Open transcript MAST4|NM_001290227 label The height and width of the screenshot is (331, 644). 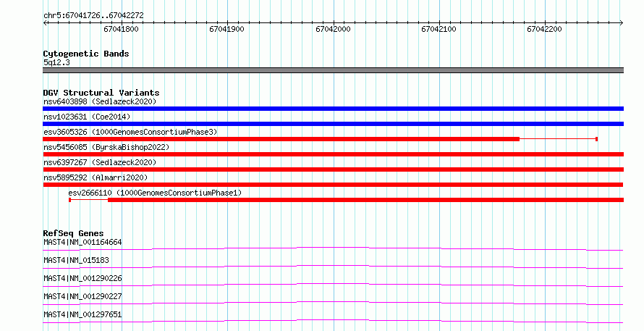82,296
